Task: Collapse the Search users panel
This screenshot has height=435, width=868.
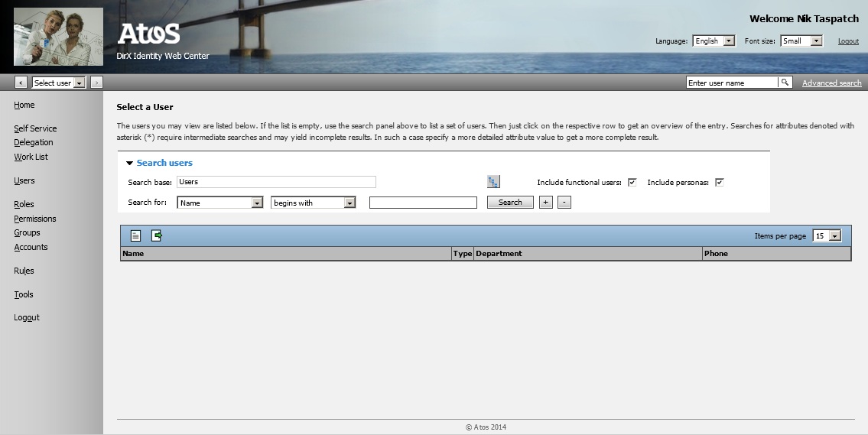Action: coord(130,163)
